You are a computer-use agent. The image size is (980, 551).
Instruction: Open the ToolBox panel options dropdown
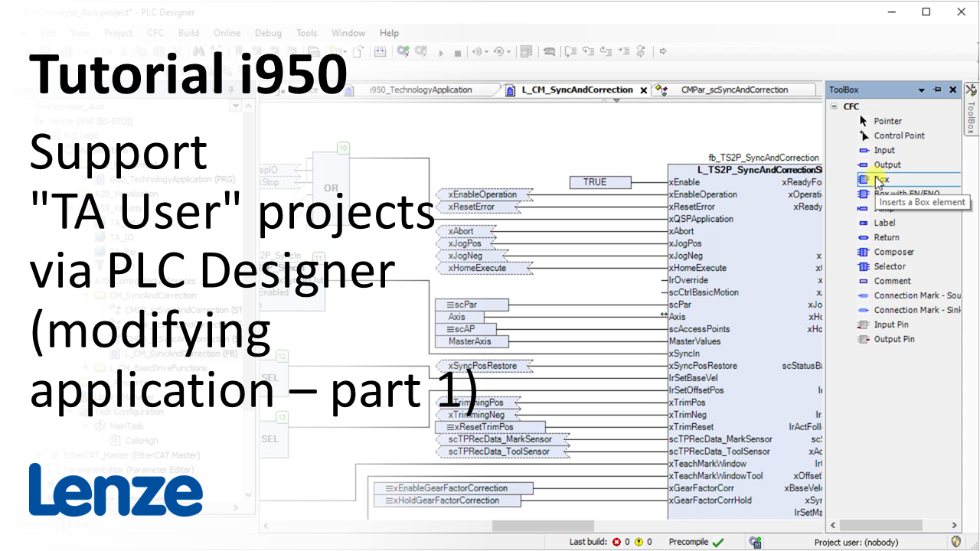click(x=922, y=90)
